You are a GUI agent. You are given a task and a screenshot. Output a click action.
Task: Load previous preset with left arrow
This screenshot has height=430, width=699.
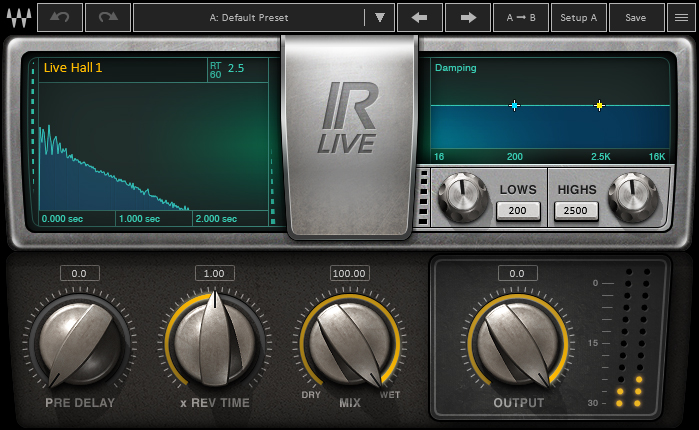pos(419,18)
